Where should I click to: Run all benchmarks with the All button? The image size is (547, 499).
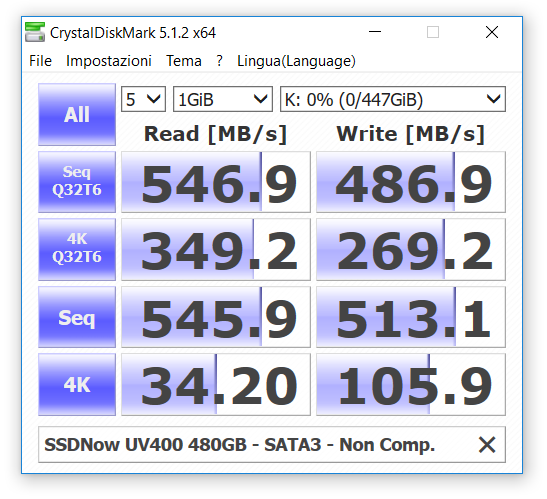[77, 114]
